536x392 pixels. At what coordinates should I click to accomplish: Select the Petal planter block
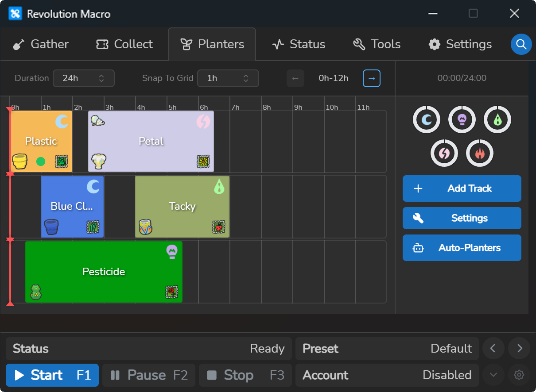151,141
